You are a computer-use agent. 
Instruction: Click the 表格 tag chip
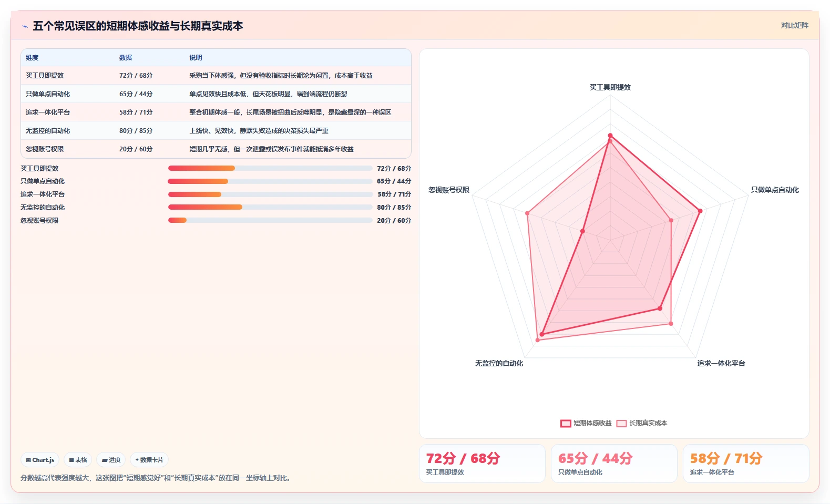pyautogui.click(x=78, y=460)
